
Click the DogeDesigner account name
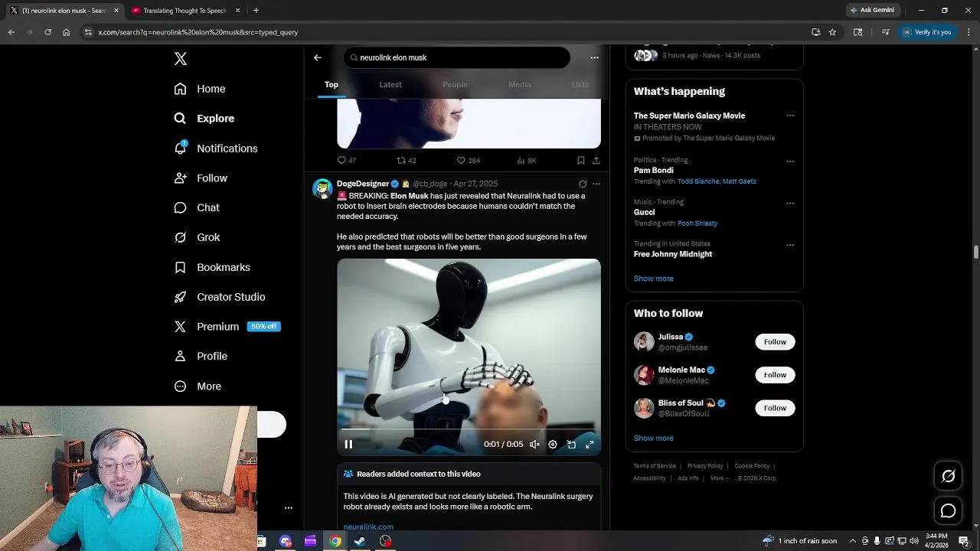click(x=363, y=184)
